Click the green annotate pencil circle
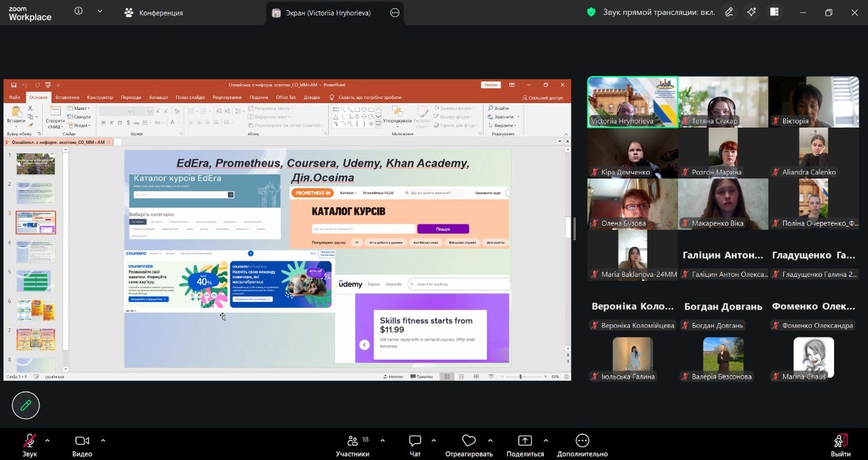 click(x=26, y=405)
